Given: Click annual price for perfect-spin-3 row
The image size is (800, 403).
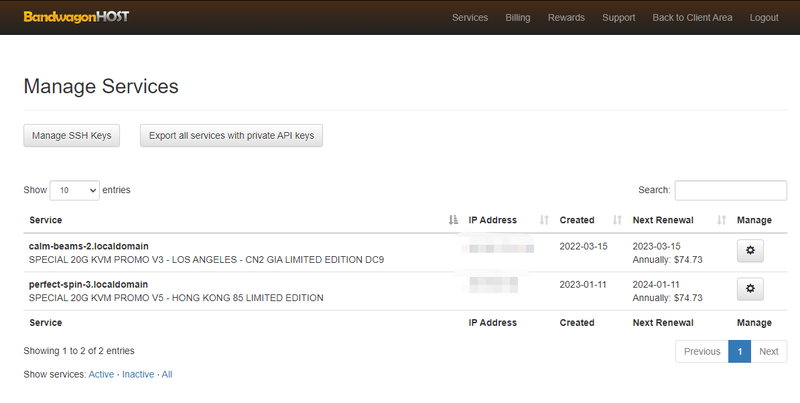Looking at the screenshot, I should click(x=667, y=298).
